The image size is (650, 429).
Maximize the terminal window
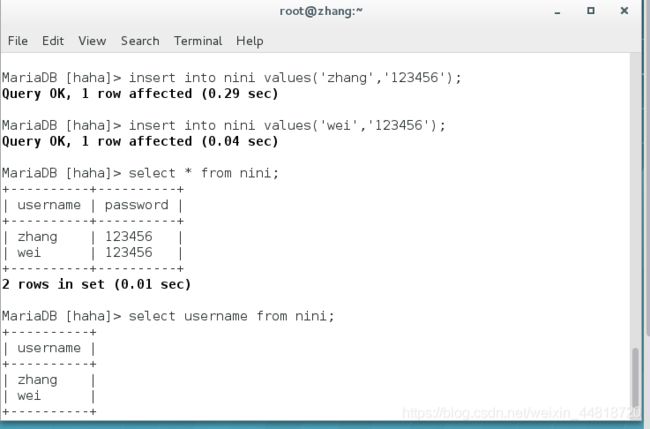(591, 11)
